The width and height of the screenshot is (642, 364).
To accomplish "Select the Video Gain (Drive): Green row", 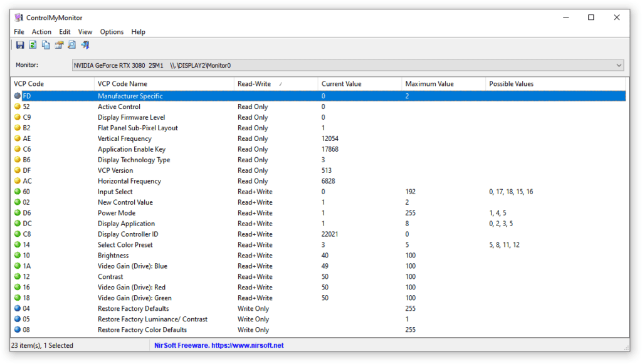I will point(318,298).
